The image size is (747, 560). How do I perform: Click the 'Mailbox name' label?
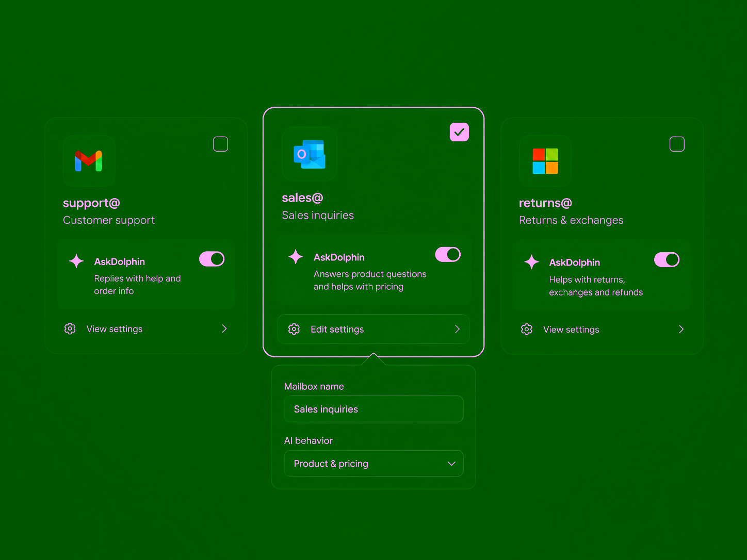[314, 386]
